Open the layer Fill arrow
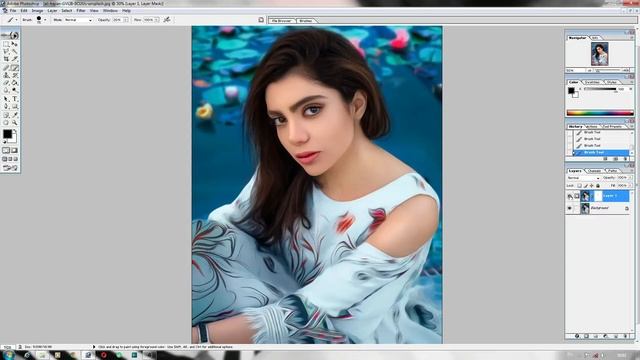640x360 pixels. point(630,186)
